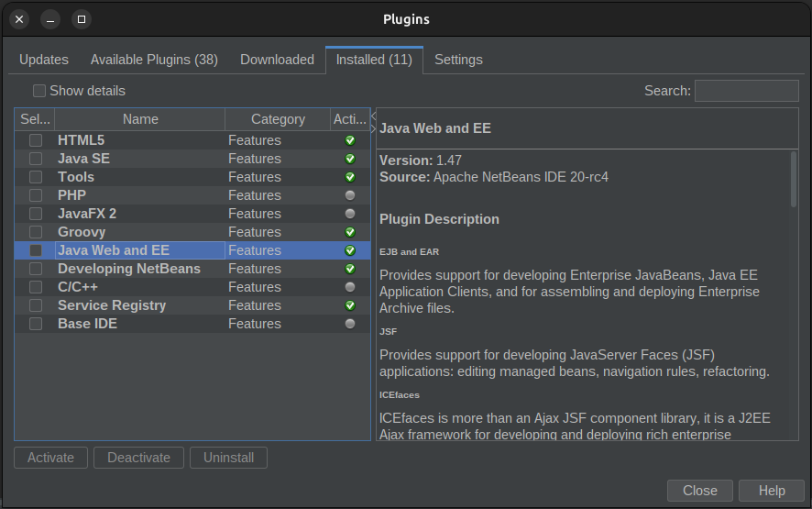The height and width of the screenshot is (509, 812).
Task: Click the gray inactive icon for JavaFX 2
Action: [x=349, y=214]
